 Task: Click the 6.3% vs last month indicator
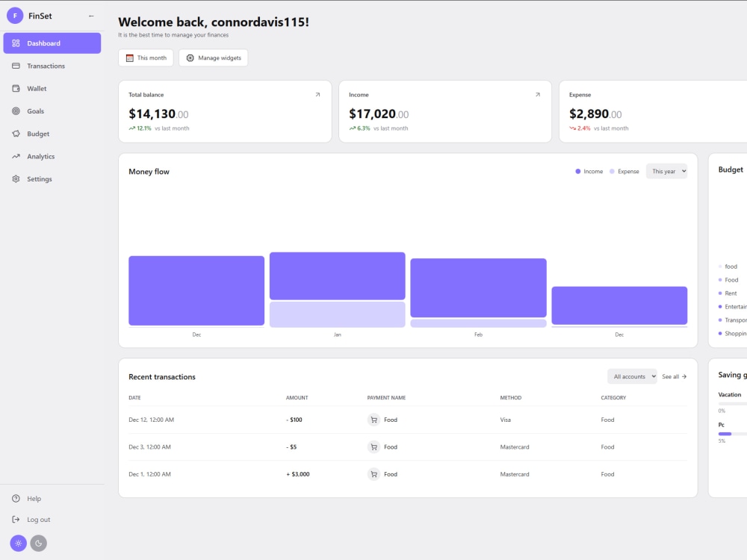click(379, 128)
